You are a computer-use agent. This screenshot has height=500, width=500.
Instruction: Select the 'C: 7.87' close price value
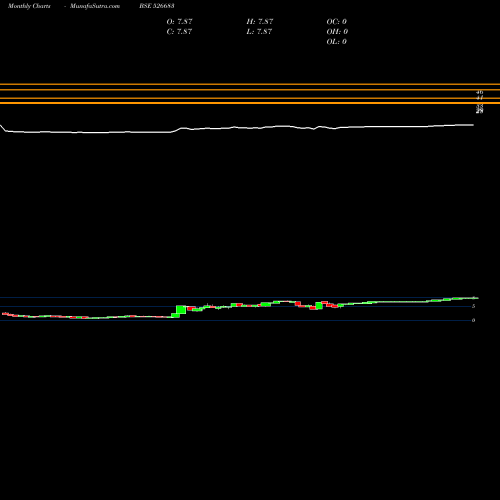(179, 31)
